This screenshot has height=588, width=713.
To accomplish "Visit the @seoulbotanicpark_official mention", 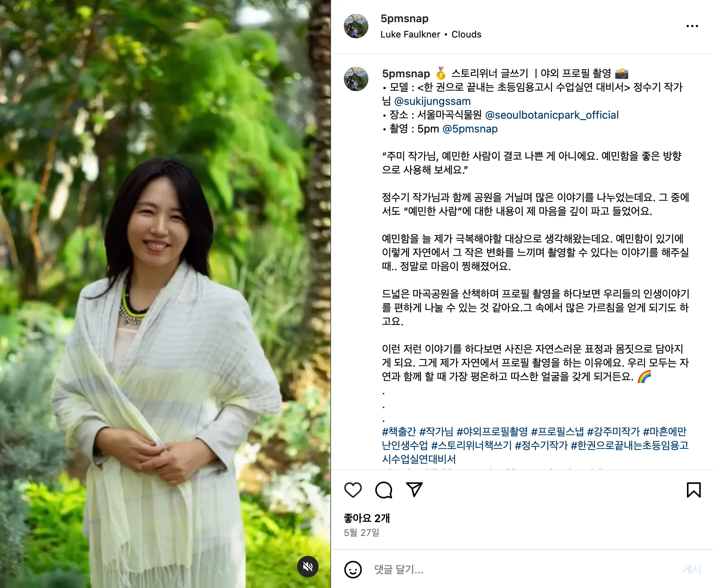I will pyautogui.click(x=552, y=115).
